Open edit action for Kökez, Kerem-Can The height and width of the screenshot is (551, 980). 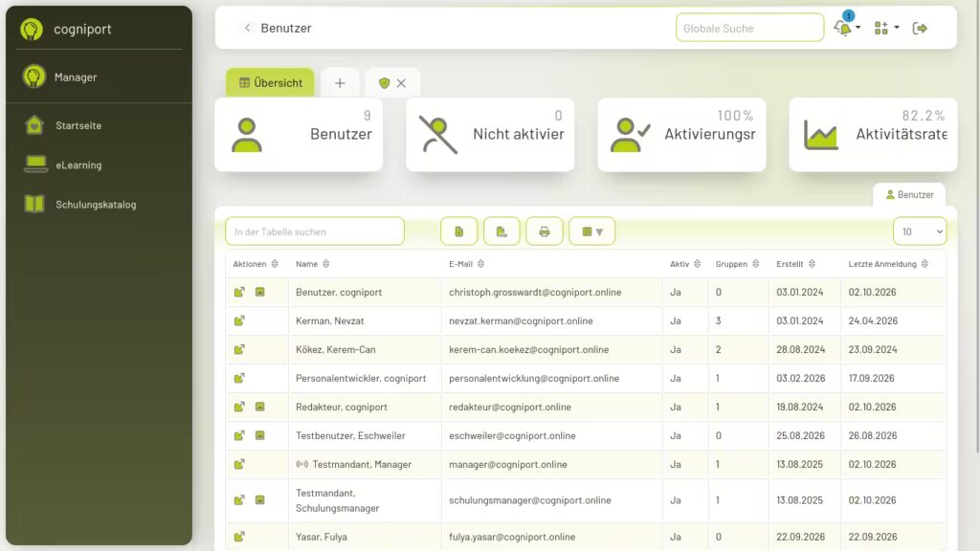[239, 349]
